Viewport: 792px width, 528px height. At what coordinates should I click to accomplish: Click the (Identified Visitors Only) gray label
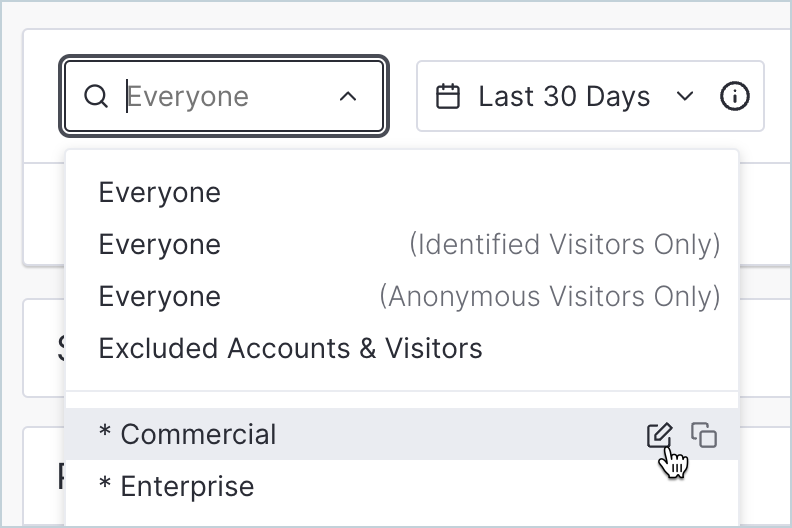coord(565,245)
